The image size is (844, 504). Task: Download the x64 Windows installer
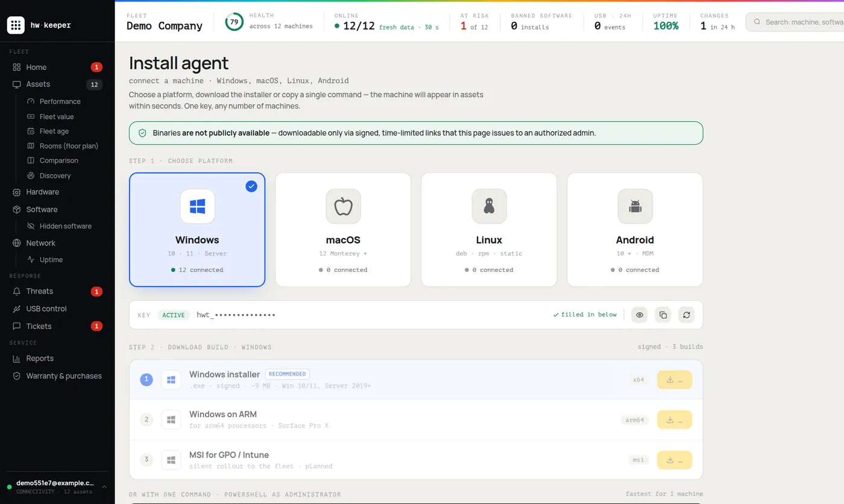tap(675, 380)
